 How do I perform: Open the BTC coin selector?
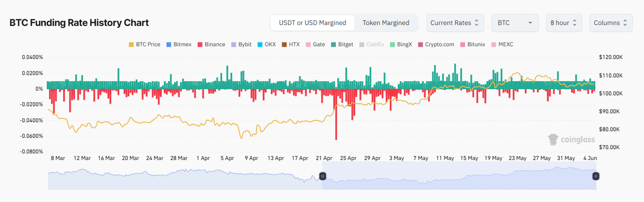point(515,23)
